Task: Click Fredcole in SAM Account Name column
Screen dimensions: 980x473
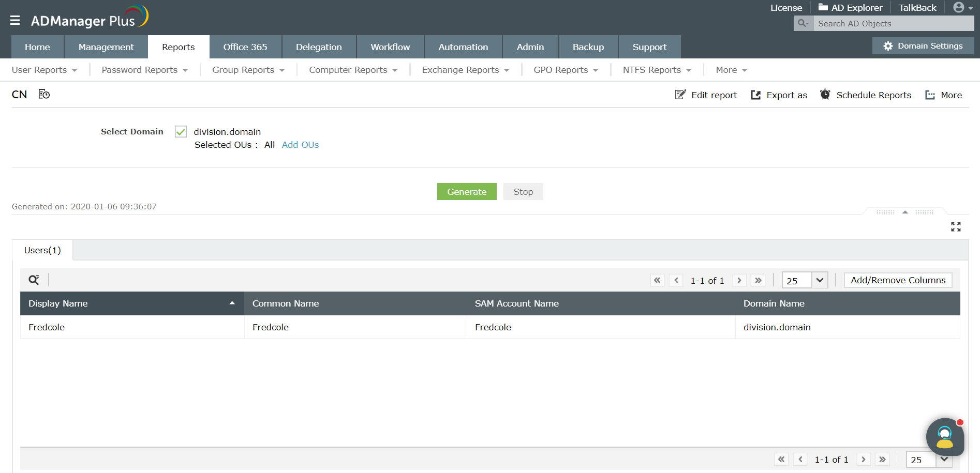Action: (x=493, y=327)
